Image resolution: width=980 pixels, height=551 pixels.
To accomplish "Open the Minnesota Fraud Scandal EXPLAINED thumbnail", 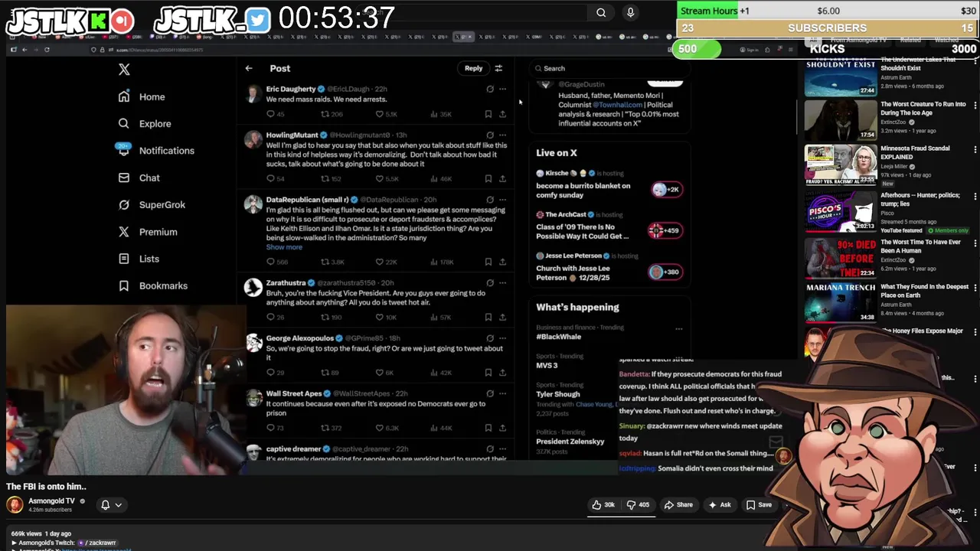I will [x=841, y=165].
